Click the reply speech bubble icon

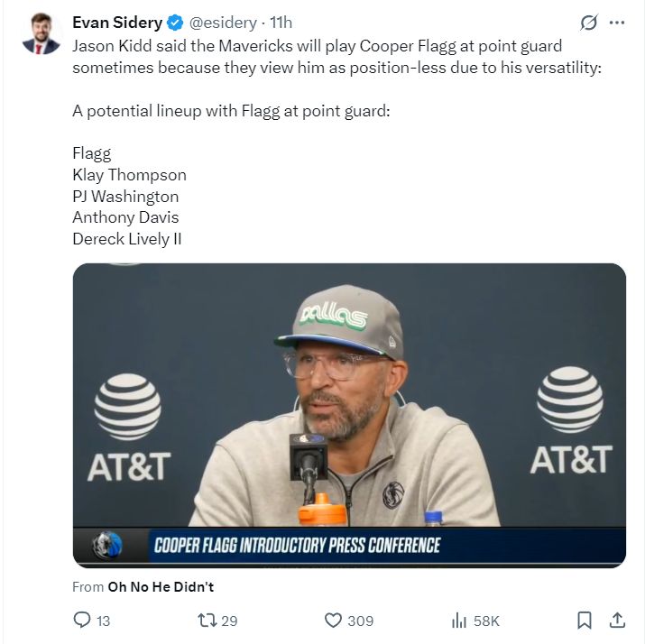(82, 620)
